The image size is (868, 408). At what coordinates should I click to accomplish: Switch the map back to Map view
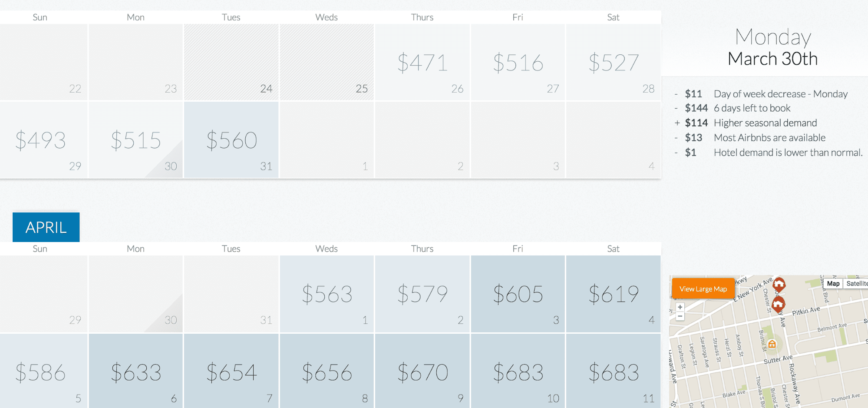coord(833,283)
